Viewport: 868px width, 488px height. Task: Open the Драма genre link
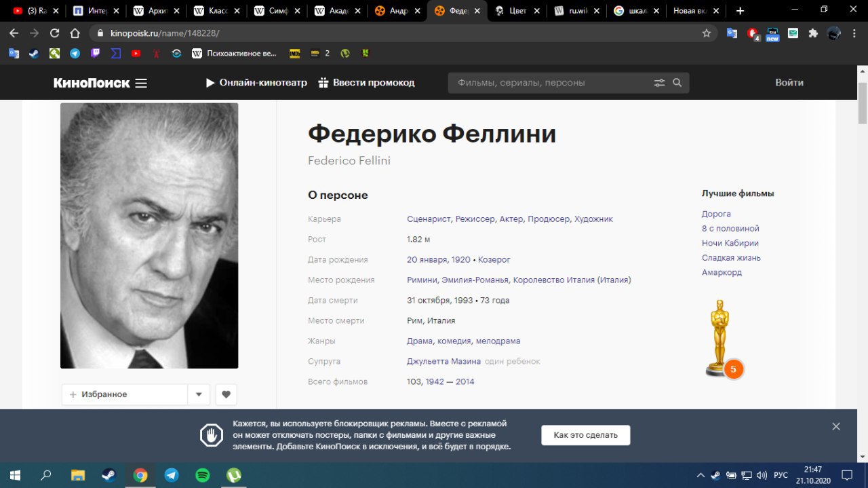(x=420, y=341)
